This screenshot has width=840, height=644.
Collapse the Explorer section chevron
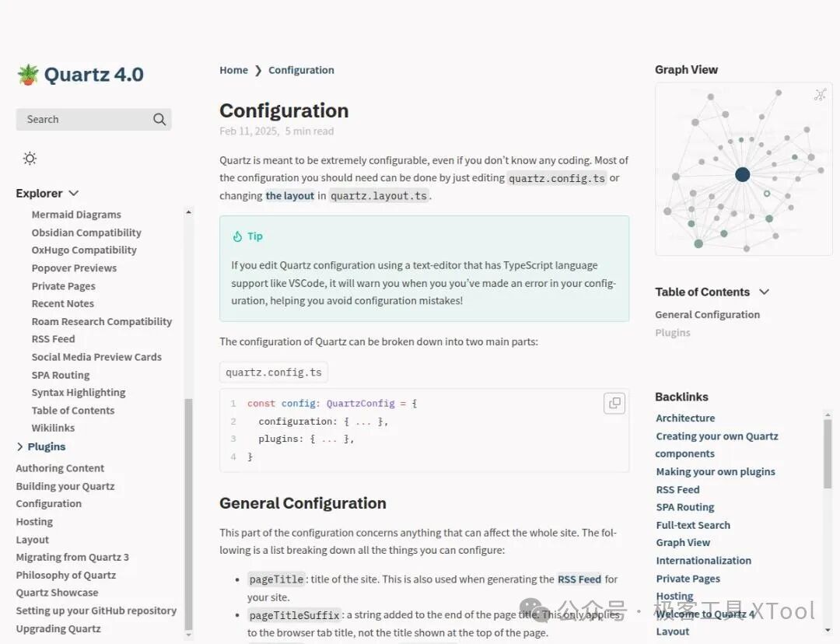coord(74,193)
